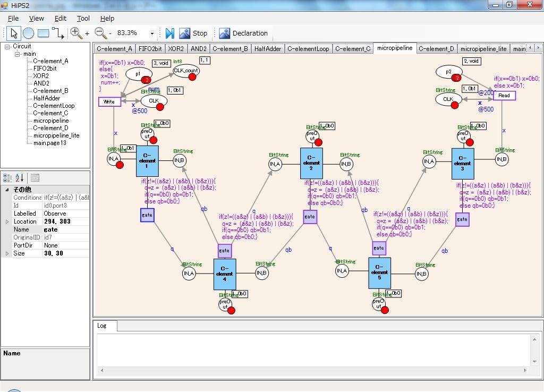Choose the circle place drawing tool
Image resolution: width=544 pixels, height=392 pixels.
(29, 33)
